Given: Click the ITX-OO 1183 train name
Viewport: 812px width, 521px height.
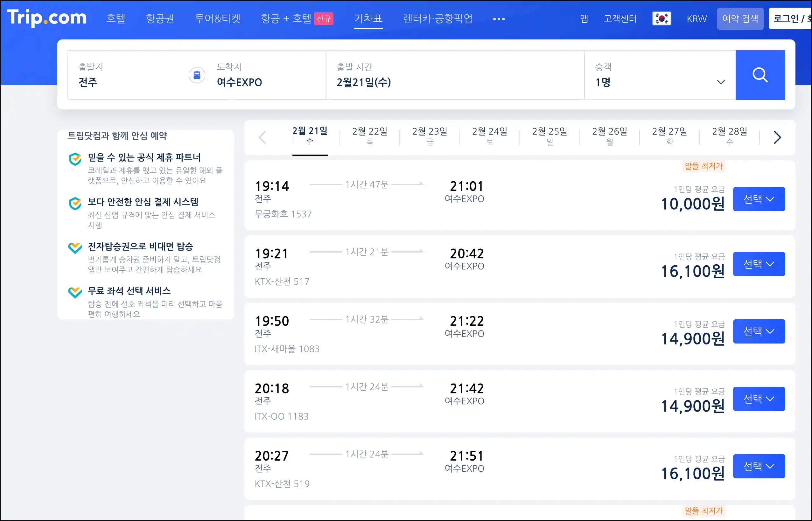Looking at the screenshot, I should (x=282, y=416).
